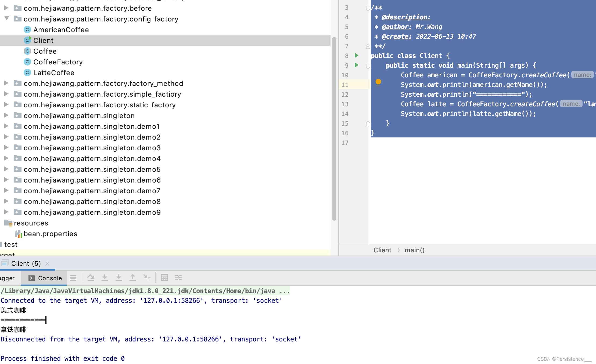Click the CoffeeFactory class icon
Image resolution: width=596 pixels, height=364 pixels.
pyautogui.click(x=27, y=62)
